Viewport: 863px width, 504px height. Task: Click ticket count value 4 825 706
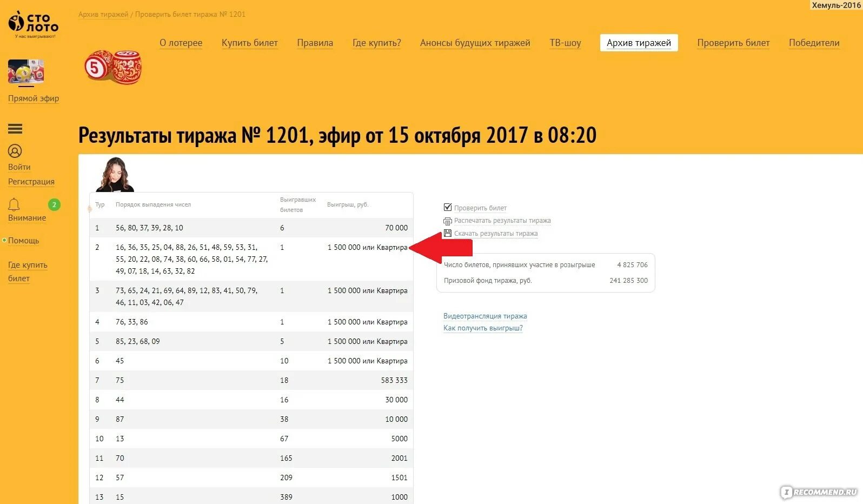[x=632, y=265]
